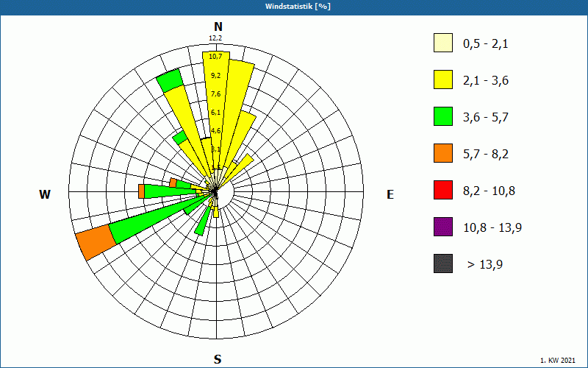Click the '1. KW 2021' label
588x368 pixels.
coord(558,360)
